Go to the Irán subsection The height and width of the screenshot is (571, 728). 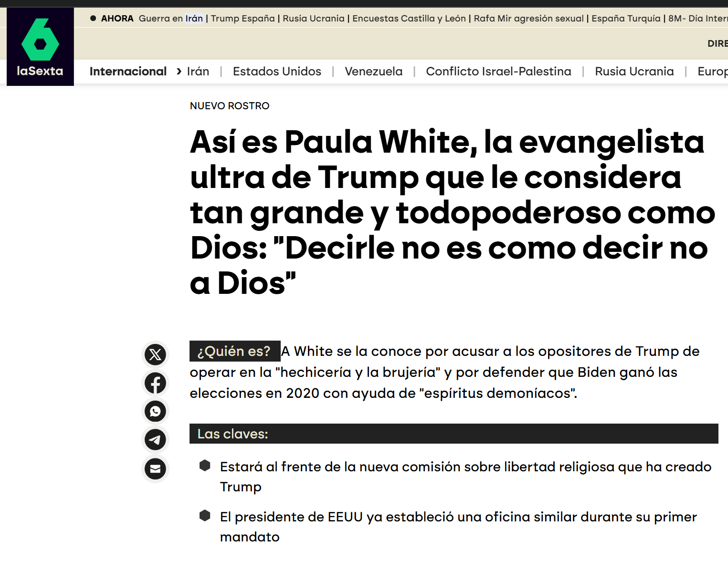(198, 72)
